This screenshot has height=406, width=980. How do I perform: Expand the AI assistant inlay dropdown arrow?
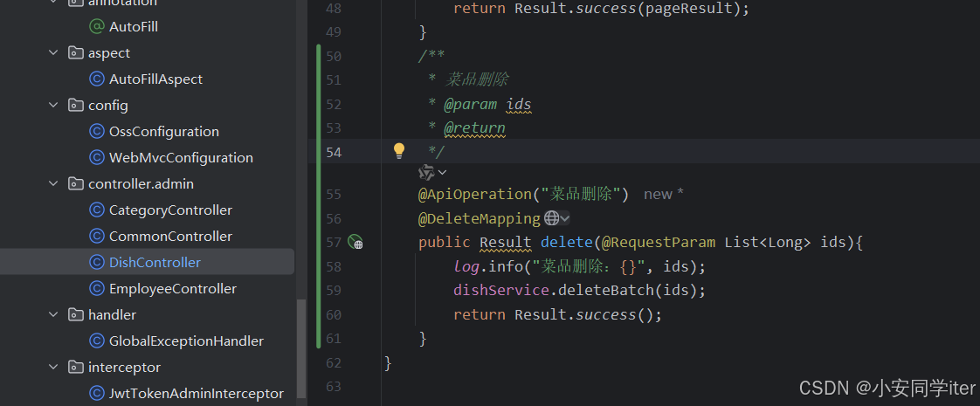click(443, 172)
